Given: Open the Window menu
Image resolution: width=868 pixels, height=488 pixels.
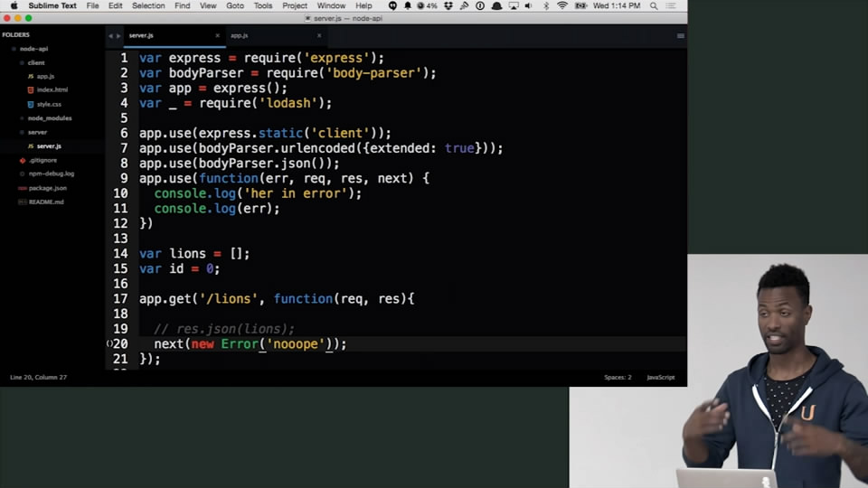Looking at the screenshot, I should (x=331, y=5).
